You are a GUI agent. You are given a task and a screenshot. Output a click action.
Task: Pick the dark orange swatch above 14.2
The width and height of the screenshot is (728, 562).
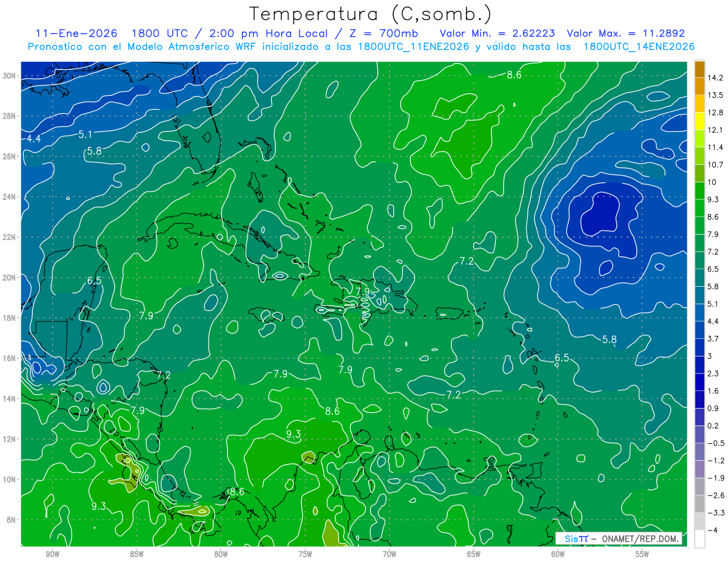point(699,69)
